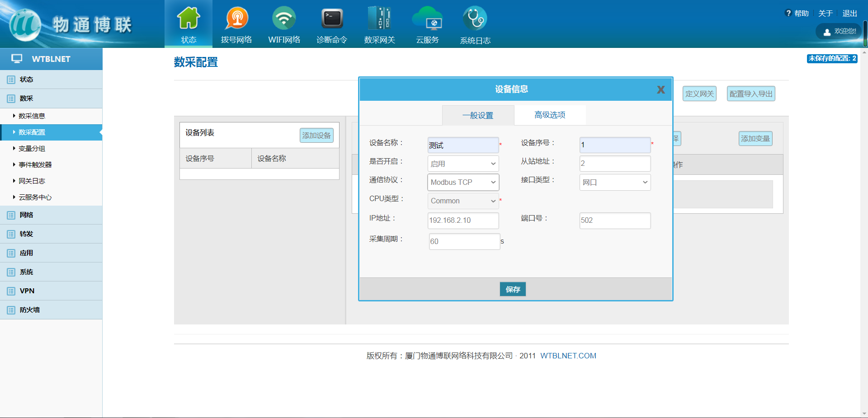868x418 pixels.
Task: Open the 通信协议 Modbus TCP dropdown
Action: [x=463, y=182]
